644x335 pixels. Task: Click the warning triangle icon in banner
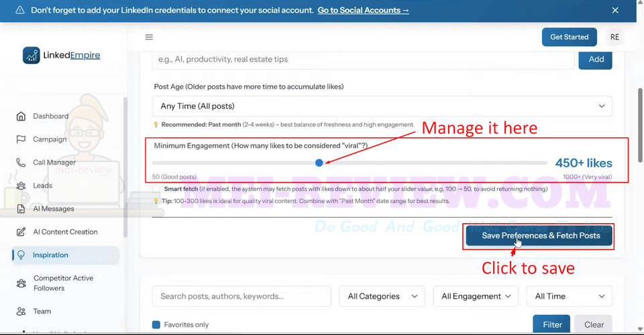pyautogui.click(x=19, y=10)
